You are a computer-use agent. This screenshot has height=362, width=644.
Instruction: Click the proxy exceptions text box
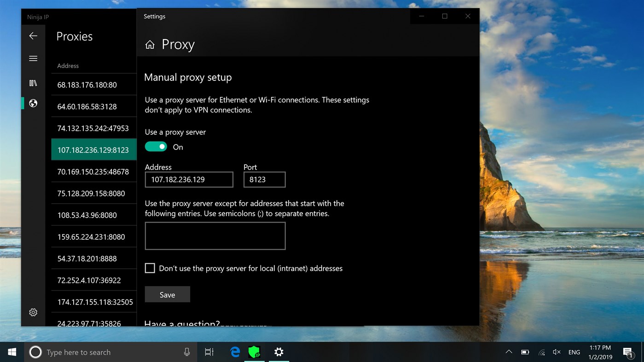click(215, 236)
